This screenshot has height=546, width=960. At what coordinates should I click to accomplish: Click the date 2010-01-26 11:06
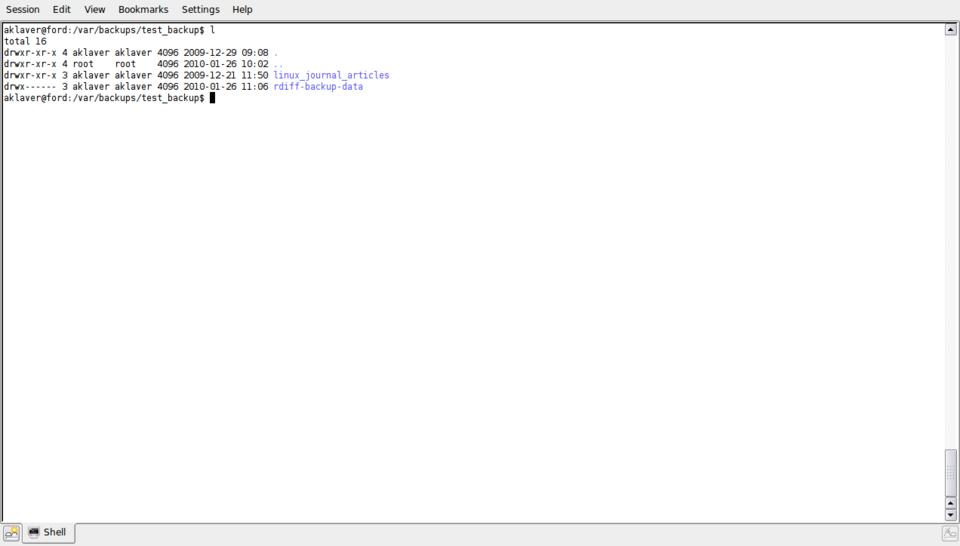226,87
